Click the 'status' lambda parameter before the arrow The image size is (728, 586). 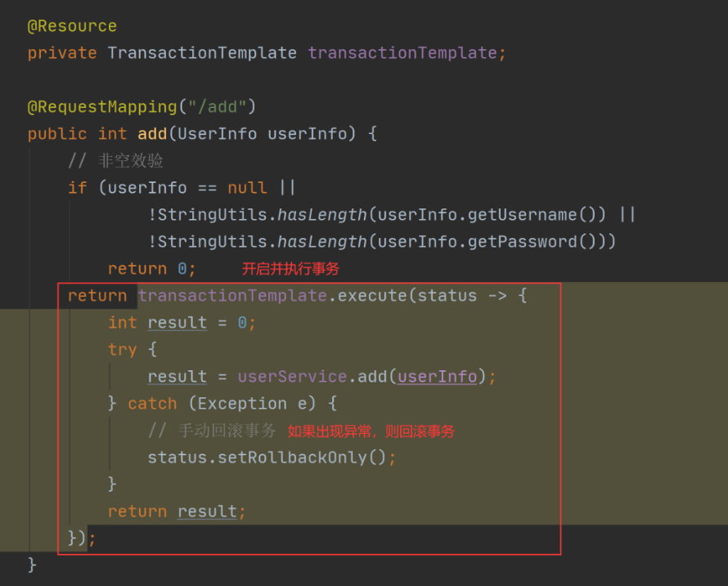coord(447,296)
